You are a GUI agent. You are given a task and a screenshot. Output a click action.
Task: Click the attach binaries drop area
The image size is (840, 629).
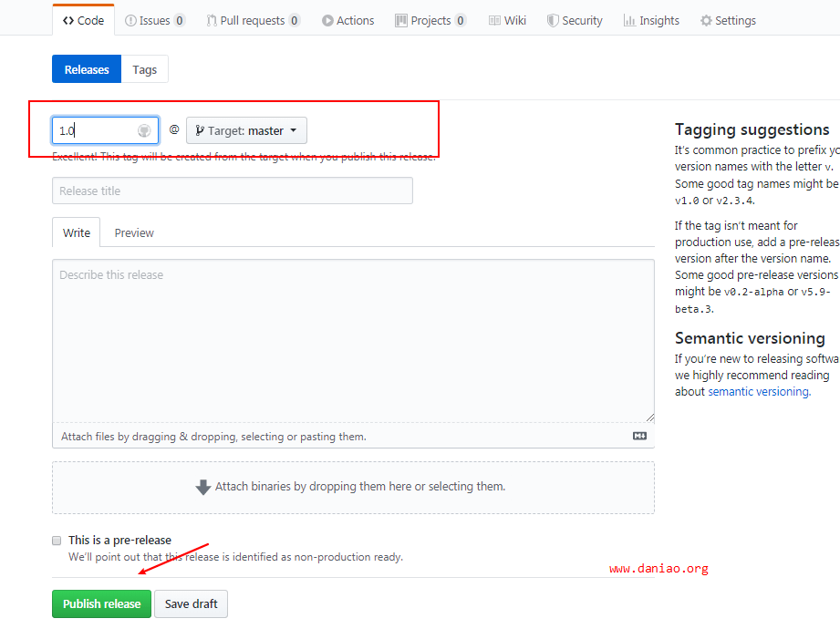(353, 487)
